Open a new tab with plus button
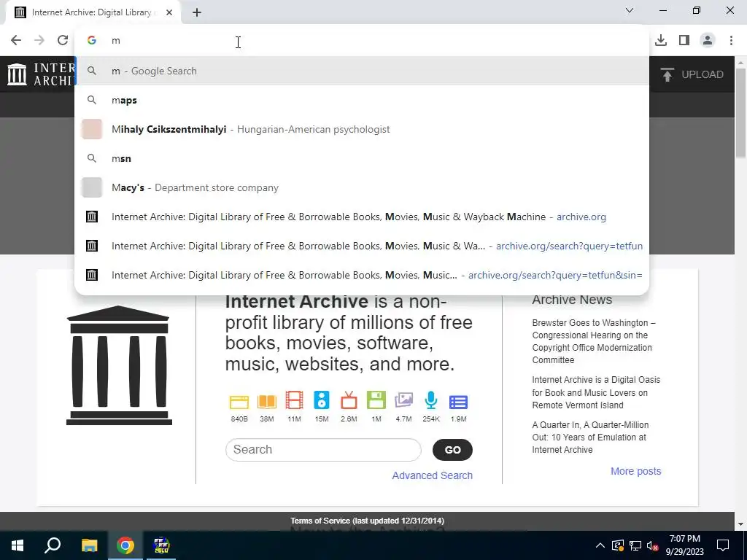Screen dimensions: 747x560 pos(197,13)
